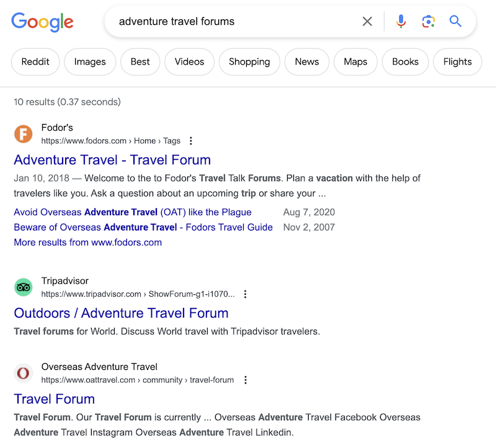
Task: Click the Overseas Adventure Travel favicon
Action: [23, 373]
